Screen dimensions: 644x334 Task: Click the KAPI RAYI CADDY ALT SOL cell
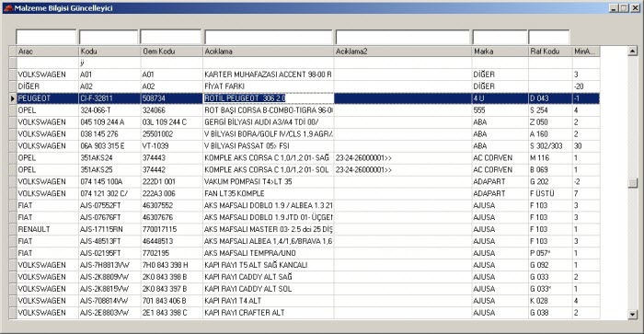pos(269,289)
